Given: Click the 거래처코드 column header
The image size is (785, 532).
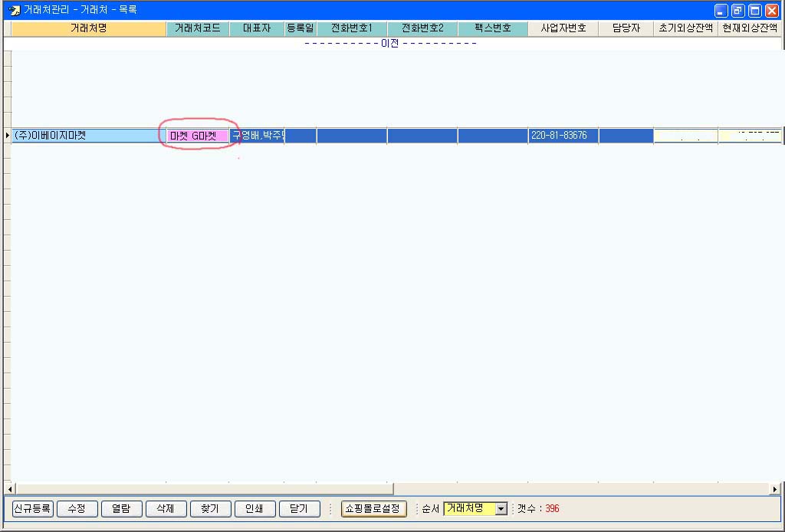Looking at the screenshot, I should pos(198,28).
